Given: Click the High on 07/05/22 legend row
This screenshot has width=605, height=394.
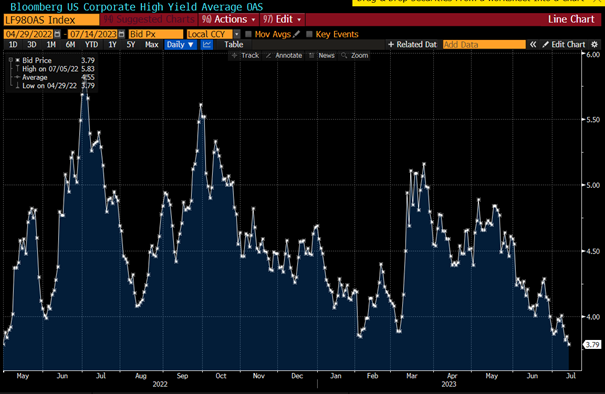Looking at the screenshot, I should (x=55, y=69).
